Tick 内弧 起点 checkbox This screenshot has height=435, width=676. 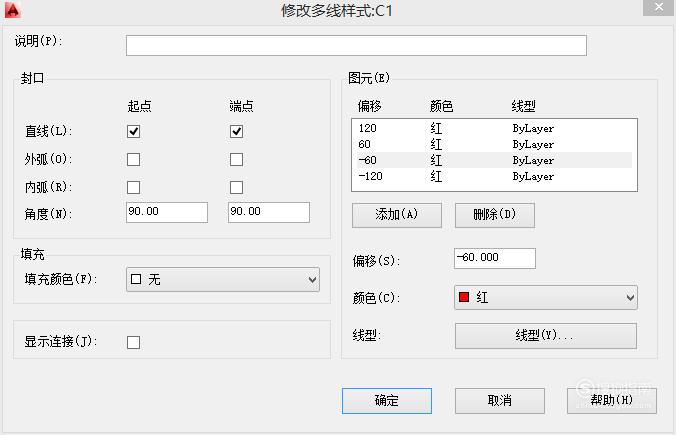(134, 188)
